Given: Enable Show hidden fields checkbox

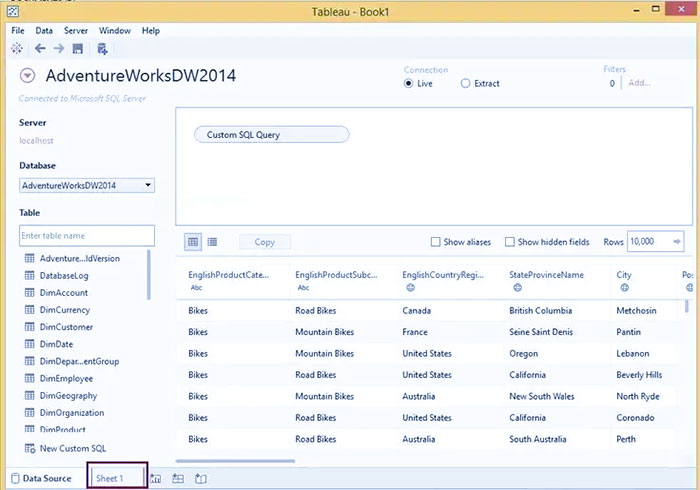Looking at the screenshot, I should tap(509, 242).
